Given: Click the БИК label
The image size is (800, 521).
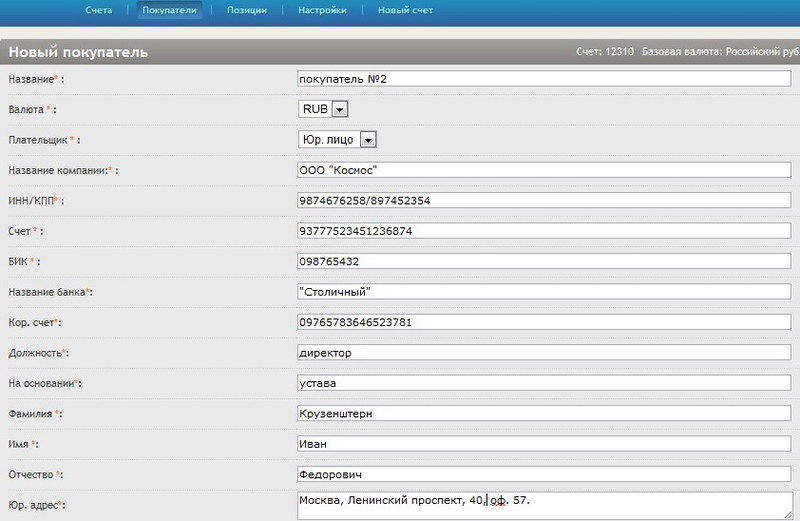Looking at the screenshot, I should pos(24,262).
